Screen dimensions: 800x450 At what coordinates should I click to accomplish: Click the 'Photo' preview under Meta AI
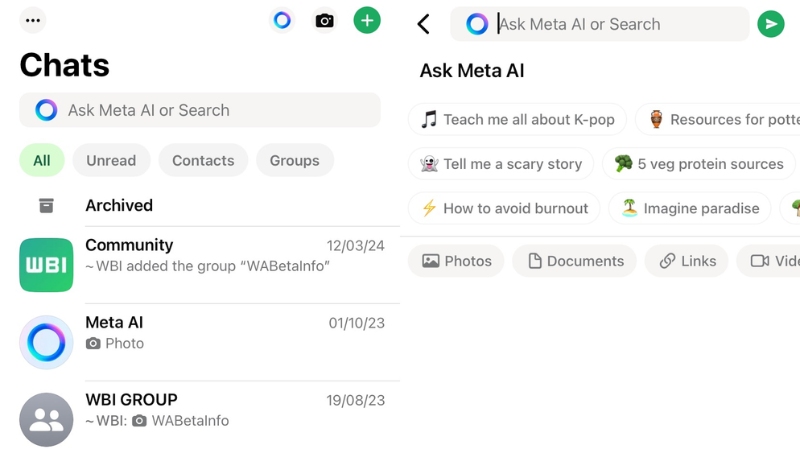coord(115,343)
